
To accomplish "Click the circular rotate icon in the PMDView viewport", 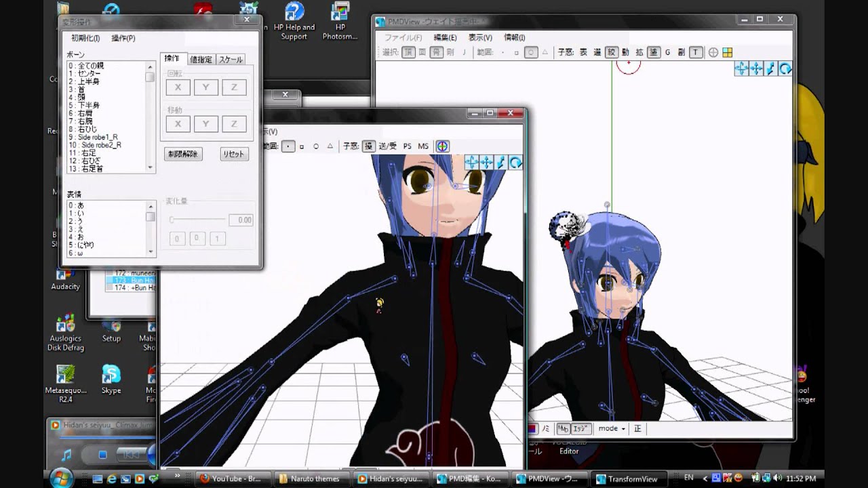I will pyautogui.click(x=785, y=68).
